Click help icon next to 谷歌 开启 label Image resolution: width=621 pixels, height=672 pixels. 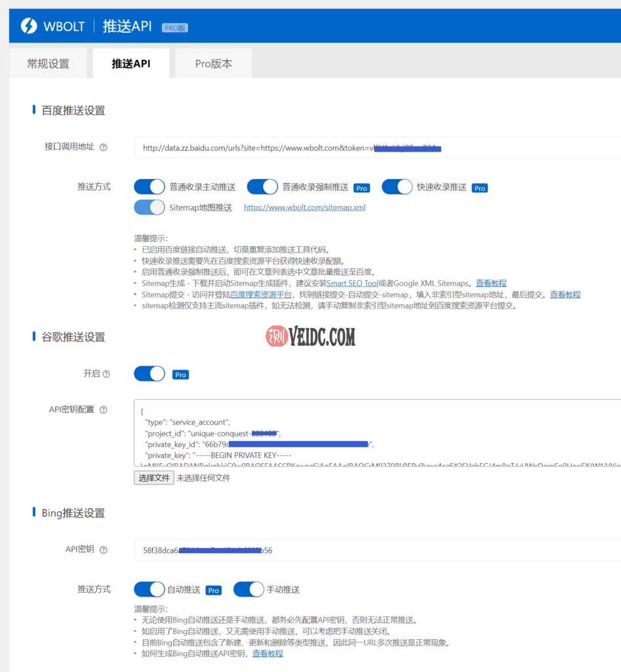(106, 374)
